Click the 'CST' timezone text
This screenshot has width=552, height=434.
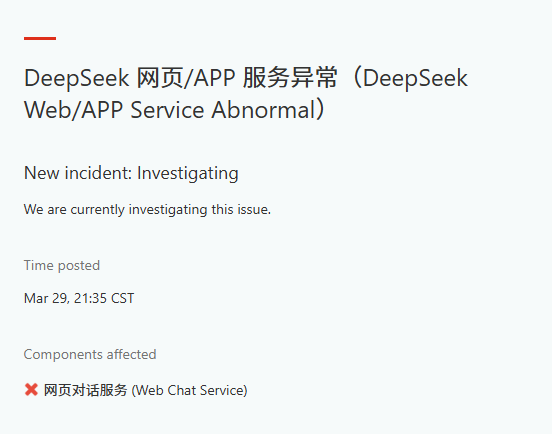(122, 298)
